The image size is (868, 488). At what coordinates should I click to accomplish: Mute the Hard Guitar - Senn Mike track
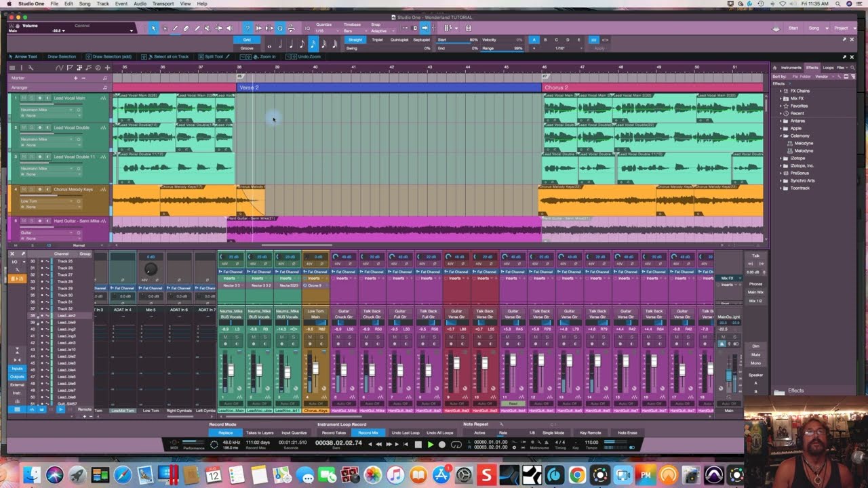tap(24, 220)
